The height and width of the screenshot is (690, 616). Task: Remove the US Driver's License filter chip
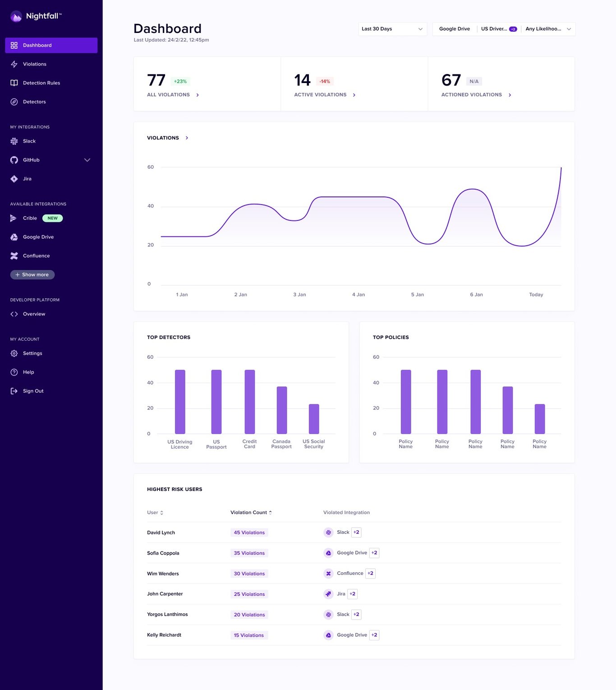[x=513, y=28]
